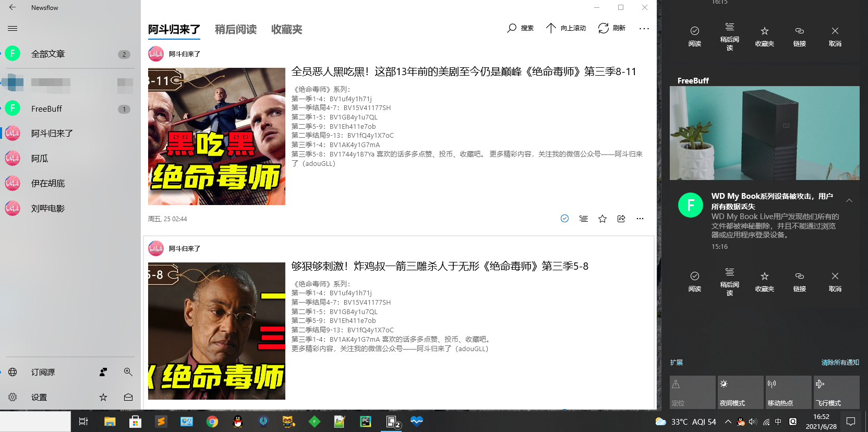Viewport: 868px width, 432px height.
Task: Switch to the 稍后阅读 tab
Action: 236,30
